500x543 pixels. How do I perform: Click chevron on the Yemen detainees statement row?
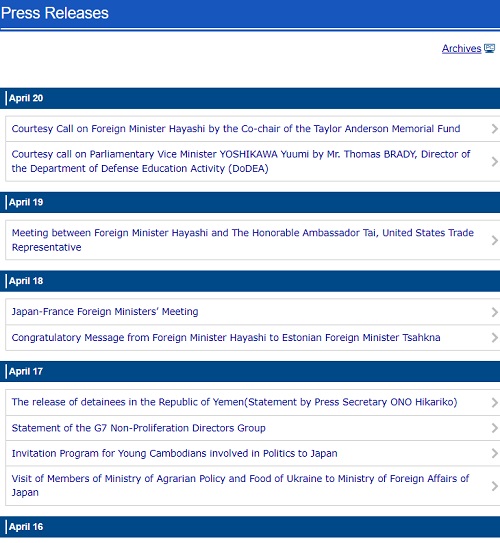tap(494, 402)
